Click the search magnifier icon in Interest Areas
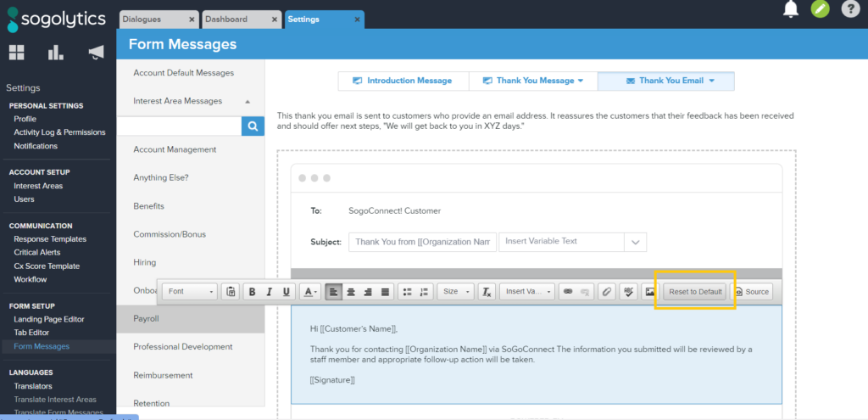The height and width of the screenshot is (420, 868). click(253, 126)
